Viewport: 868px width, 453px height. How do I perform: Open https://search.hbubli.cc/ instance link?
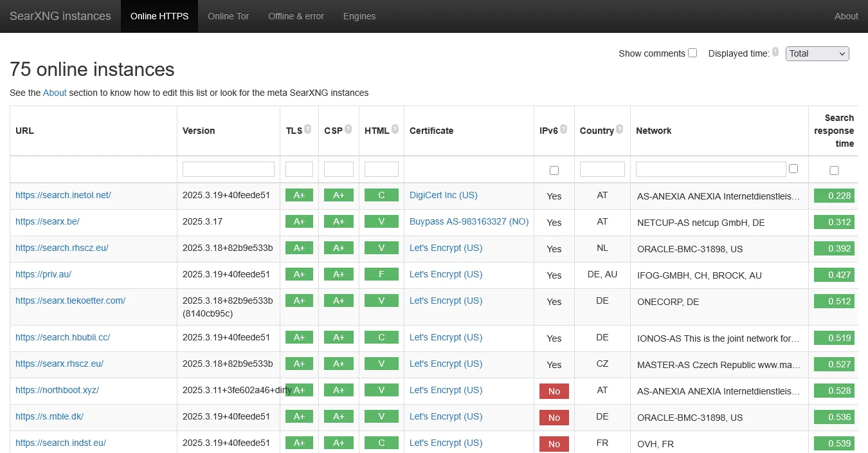click(62, 337)
